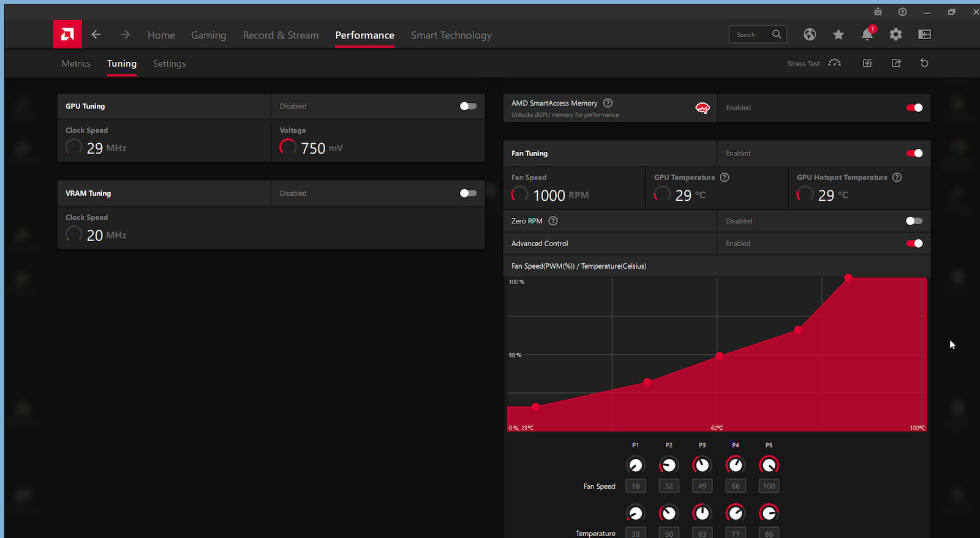This screenshot has height=538, width=980.
Task: Enable the GPU Tuning toggle
Action: click(x=468, y=106)
